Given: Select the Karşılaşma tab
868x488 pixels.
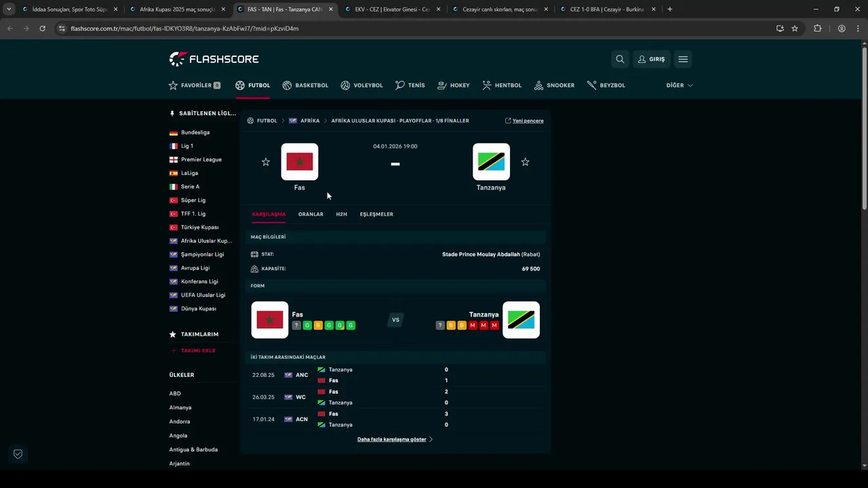Looking at the screenshot, I should coord(269,214).
